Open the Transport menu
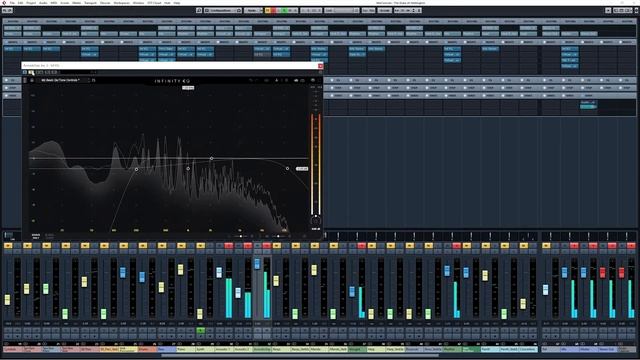The image size is (640, 360). click(x=90, y=2)
